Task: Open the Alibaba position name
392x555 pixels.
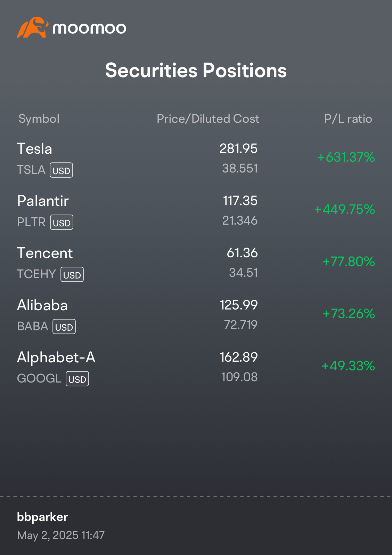Action: coord(42,305)
